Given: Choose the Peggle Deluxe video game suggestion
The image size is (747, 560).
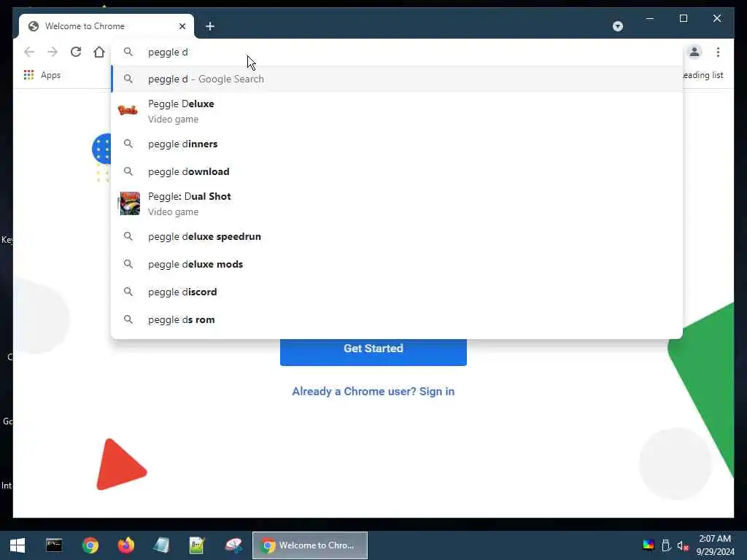Looking at the screenshot, I should 397,111.
